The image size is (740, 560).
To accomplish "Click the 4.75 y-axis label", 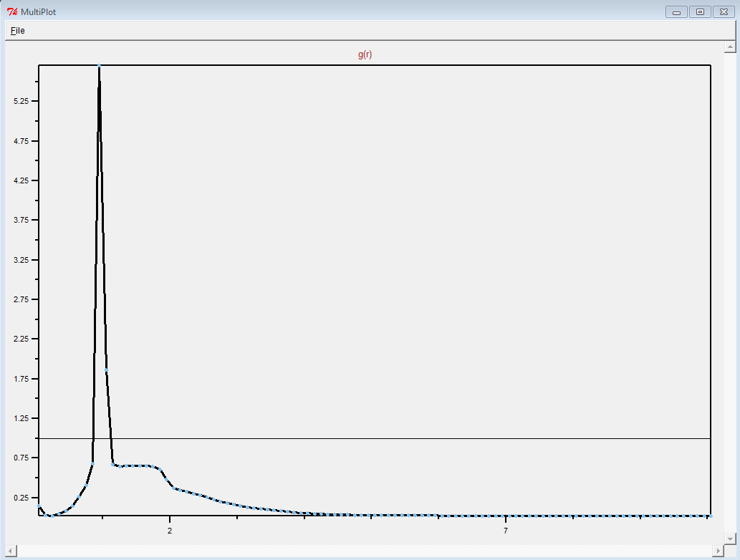I will click(21, 141).
